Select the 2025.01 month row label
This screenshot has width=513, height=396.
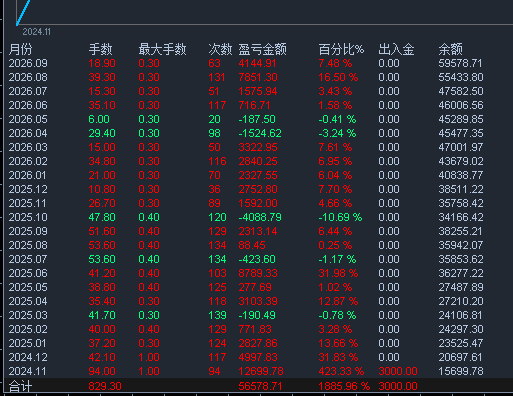(28, 343)
